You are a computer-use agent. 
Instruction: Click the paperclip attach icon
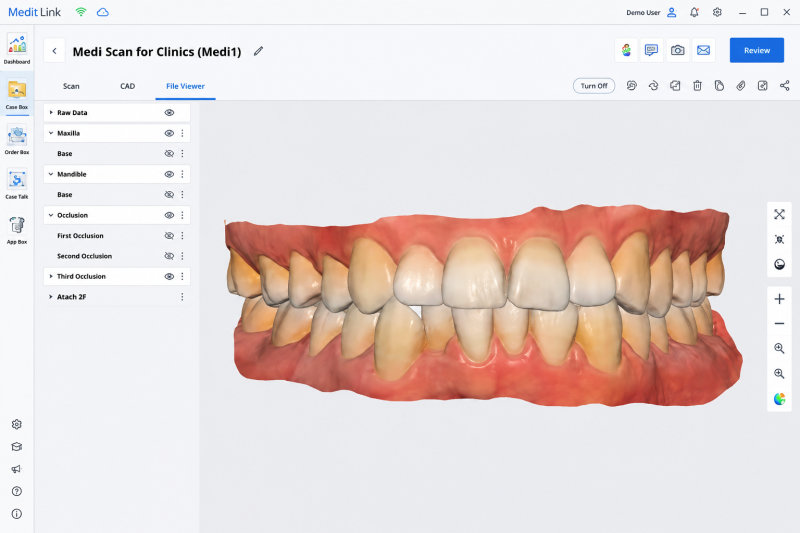(740, 86)
